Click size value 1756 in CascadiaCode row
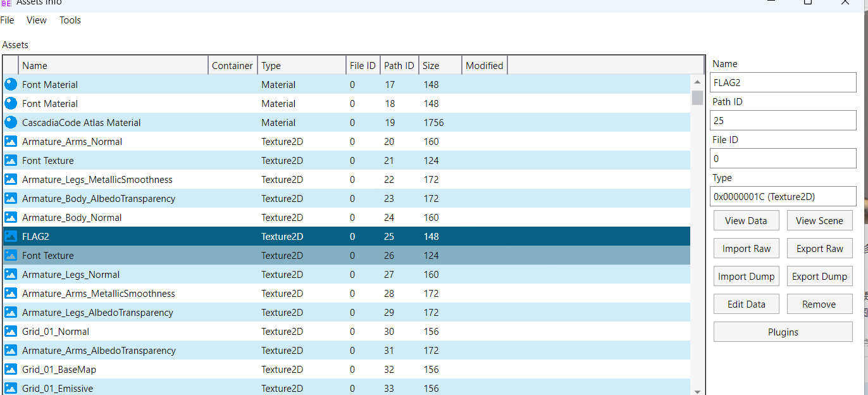The width and height of the screenshot is (868, 395). point(434,122)
